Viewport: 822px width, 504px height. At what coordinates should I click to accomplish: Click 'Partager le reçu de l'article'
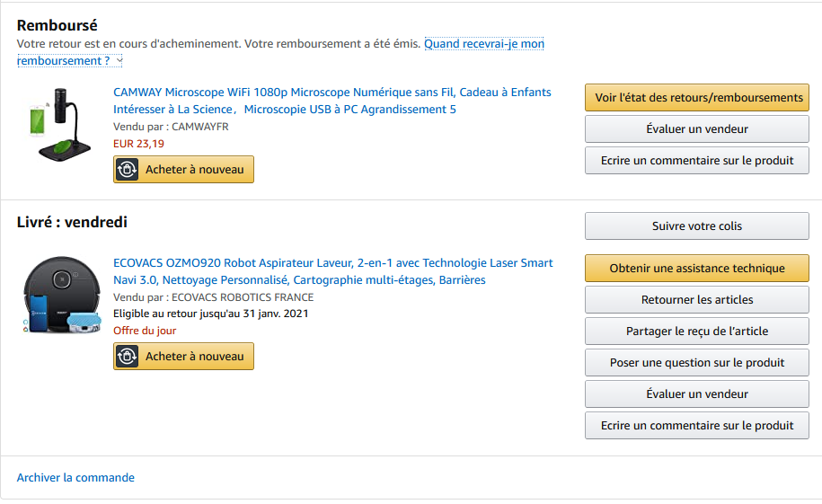pos(697,331)
